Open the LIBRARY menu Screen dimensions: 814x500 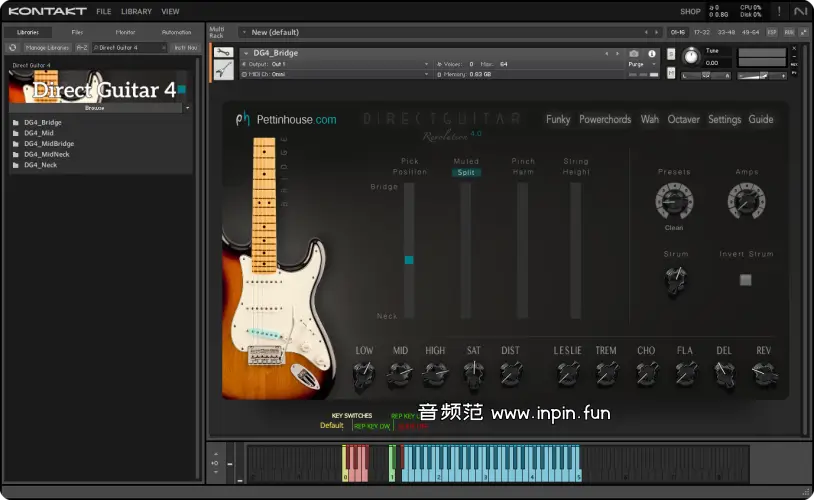tap(136, 12)
